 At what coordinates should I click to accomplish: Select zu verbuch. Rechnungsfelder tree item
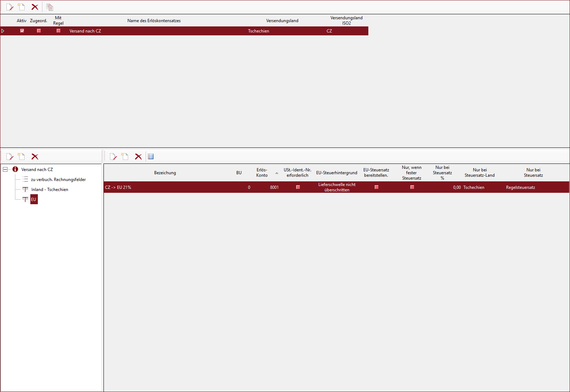pyautogui.click(x=58, y=180)
